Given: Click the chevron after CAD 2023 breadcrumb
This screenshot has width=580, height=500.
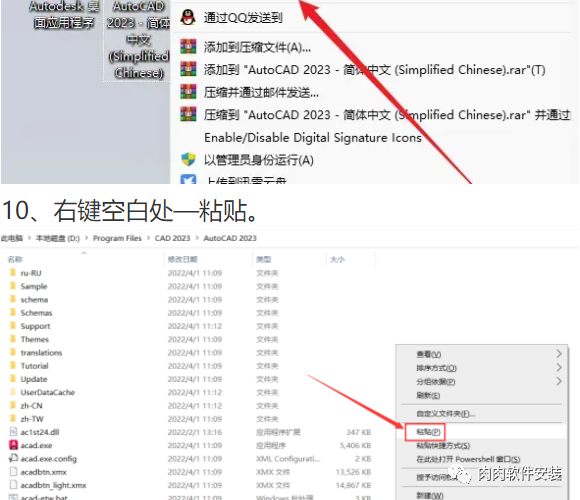Looking at the screenshot, I should [x=197, y=238].
